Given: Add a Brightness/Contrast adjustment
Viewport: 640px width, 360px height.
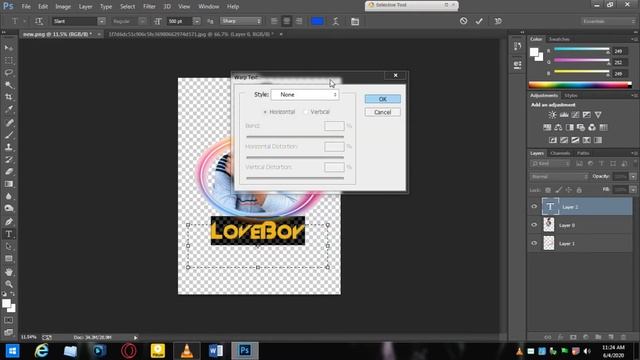Looking at the screenshot, I should (x=552, y=115).
